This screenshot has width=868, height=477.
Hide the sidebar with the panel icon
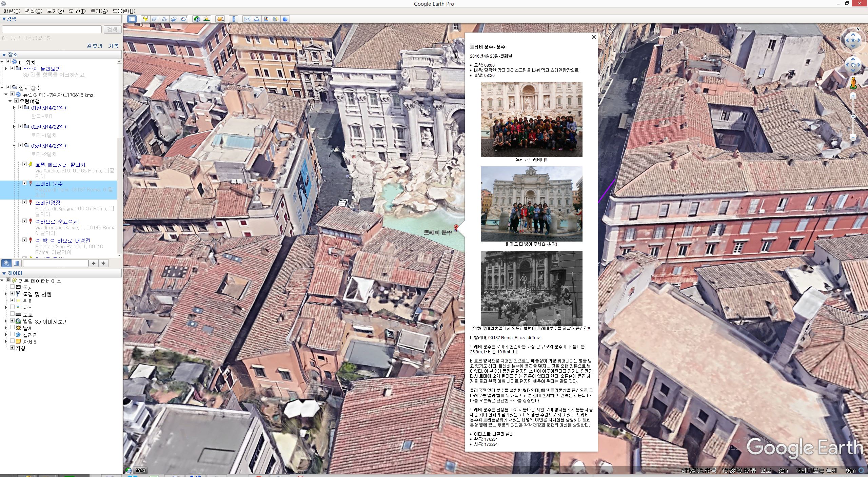click(x=132, y=19)
